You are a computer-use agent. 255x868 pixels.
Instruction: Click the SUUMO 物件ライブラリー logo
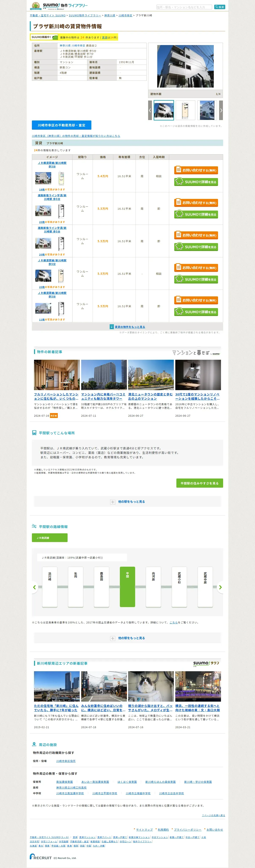coord(59,6)
